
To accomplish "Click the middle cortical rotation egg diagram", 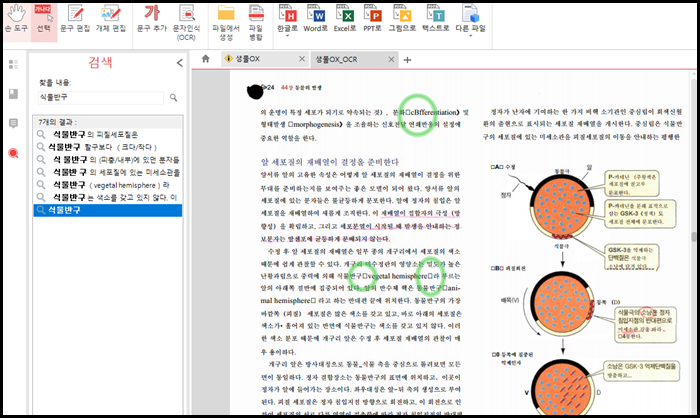I will 562,303.
